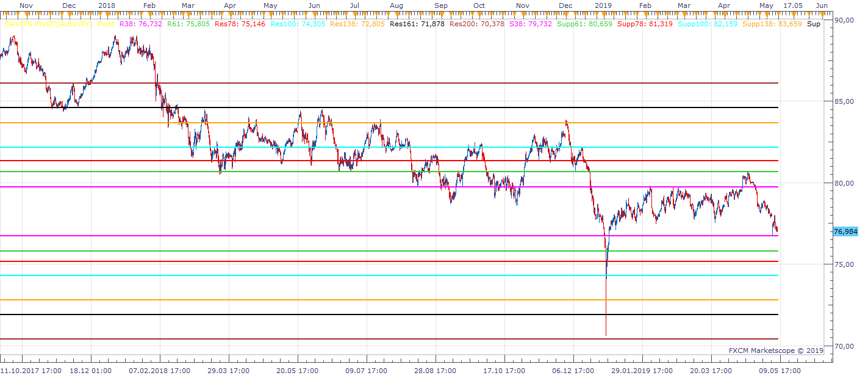Click the R38: 76,732 legend value
Viewport: 868px width, 378px height.
click(x=140, y=24)
